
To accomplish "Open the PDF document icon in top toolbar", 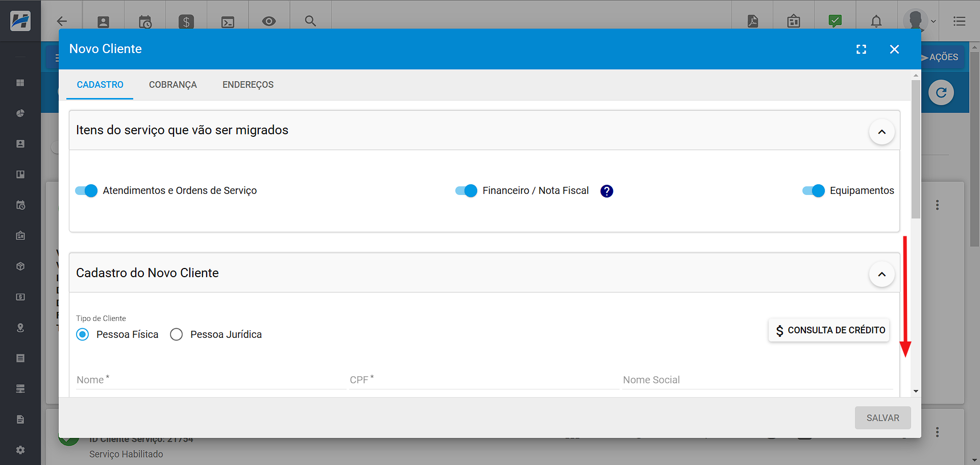I will point(753,21).
